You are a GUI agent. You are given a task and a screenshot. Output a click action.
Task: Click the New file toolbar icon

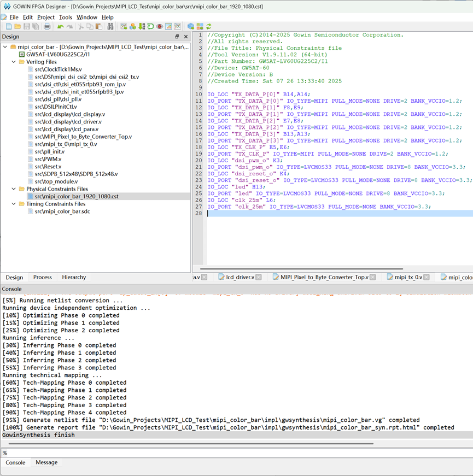pos(9,26)
